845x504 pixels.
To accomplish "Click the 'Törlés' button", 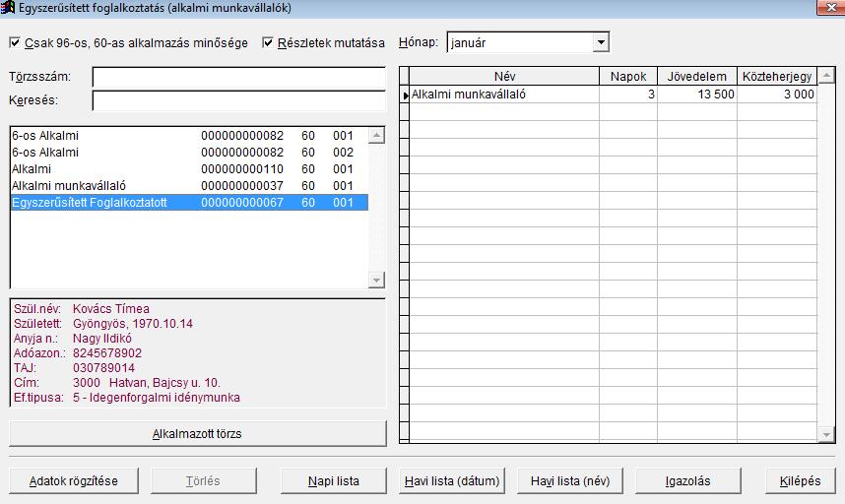I will (203, 480).
